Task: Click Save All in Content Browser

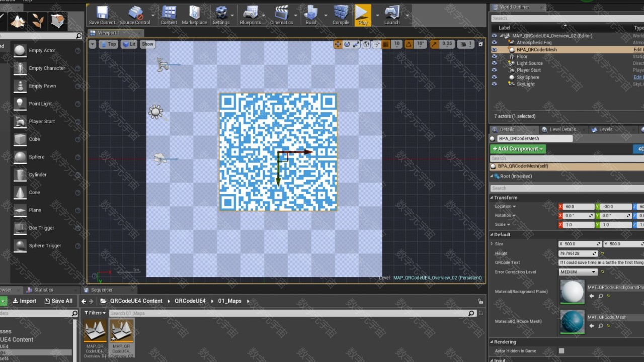Action: coord(58,301)
